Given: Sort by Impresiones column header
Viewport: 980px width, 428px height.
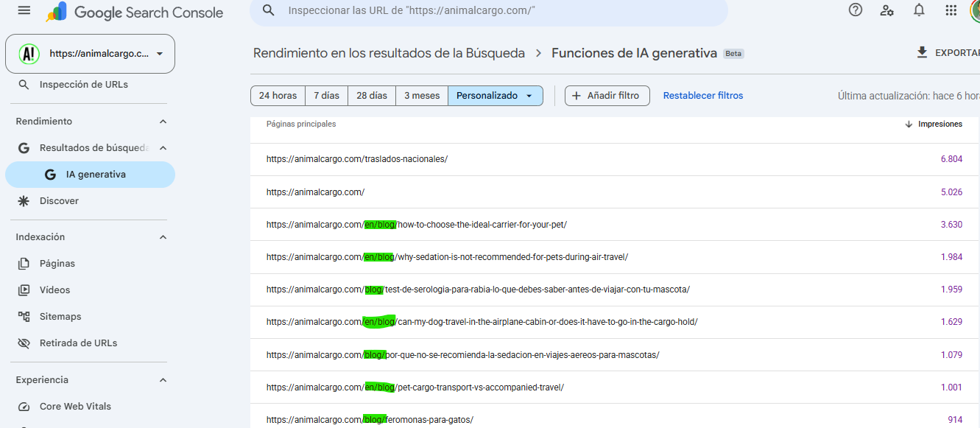Looking at the screenshot, I should coord(940,124).
